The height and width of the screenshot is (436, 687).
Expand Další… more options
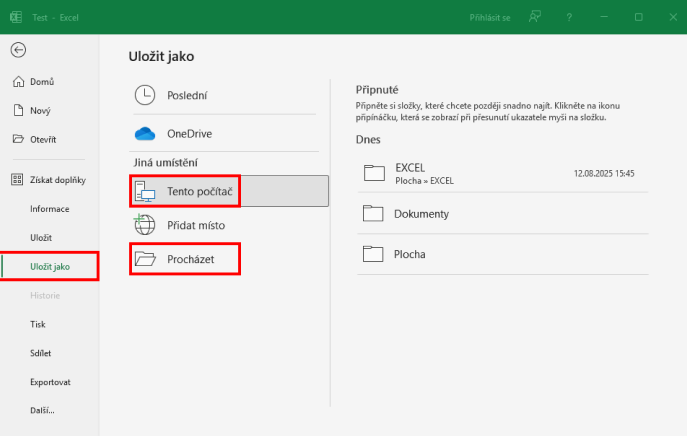(42, 411)
